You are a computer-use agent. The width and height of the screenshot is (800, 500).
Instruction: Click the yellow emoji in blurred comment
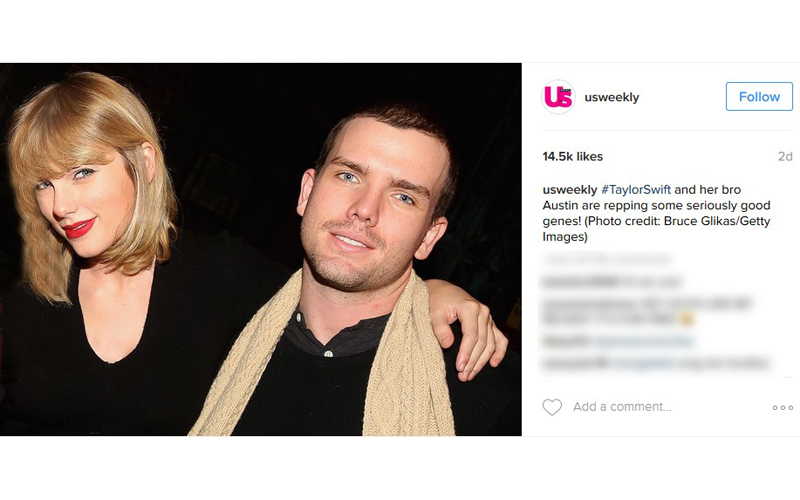click(x=686, y=318)
